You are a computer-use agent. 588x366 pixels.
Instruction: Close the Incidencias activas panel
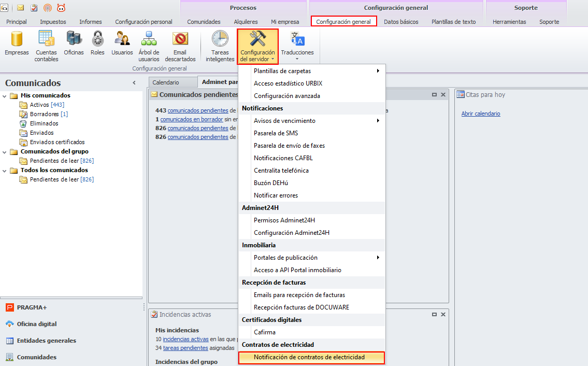(443, 314)
